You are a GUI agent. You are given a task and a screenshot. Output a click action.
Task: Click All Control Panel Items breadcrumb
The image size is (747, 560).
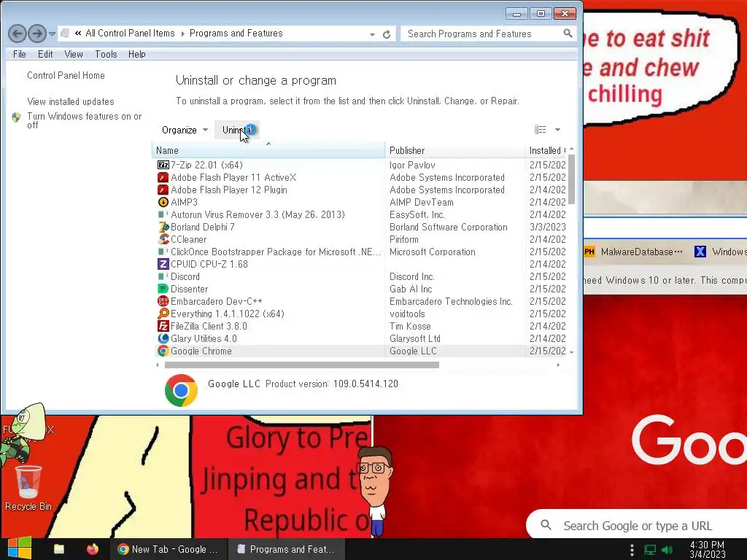pyautogui.click(x=130, y=34)
